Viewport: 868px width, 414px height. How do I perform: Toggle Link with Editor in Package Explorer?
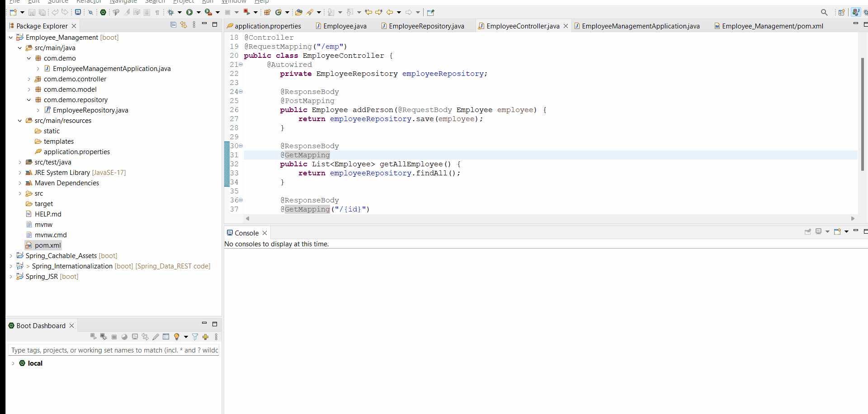pyautogui.click(x=184, y=25)
